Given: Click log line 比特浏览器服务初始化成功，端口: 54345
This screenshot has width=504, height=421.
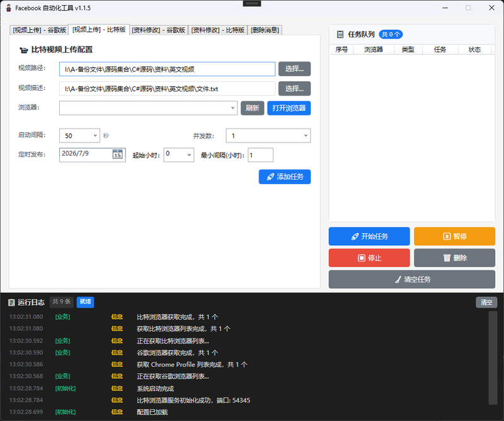Looking at the screenshot, I should [x=193, y=400].
